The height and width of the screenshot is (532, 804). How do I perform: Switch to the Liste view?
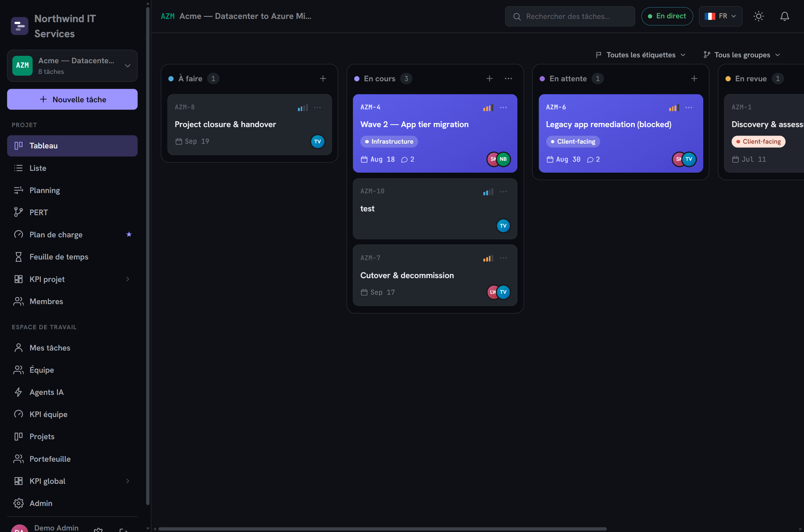(72, 168)
